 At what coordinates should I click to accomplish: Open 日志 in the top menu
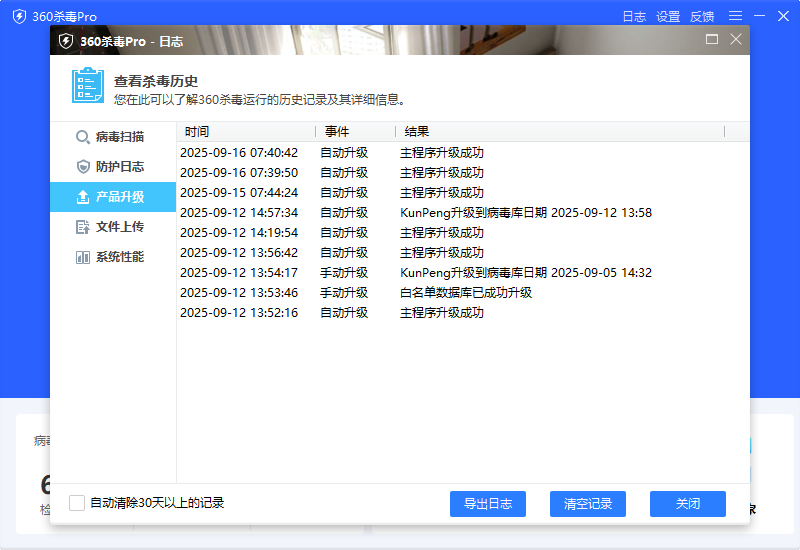click(x=634, y=17)
